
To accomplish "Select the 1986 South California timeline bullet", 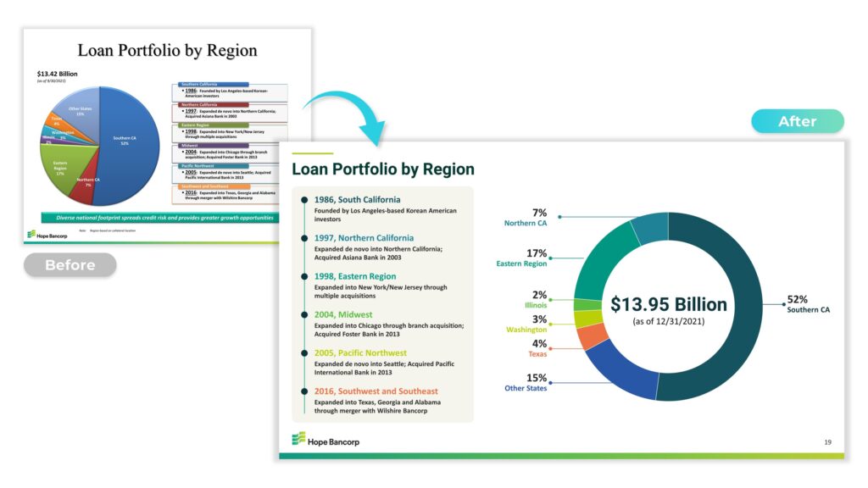I will (303, 200).
